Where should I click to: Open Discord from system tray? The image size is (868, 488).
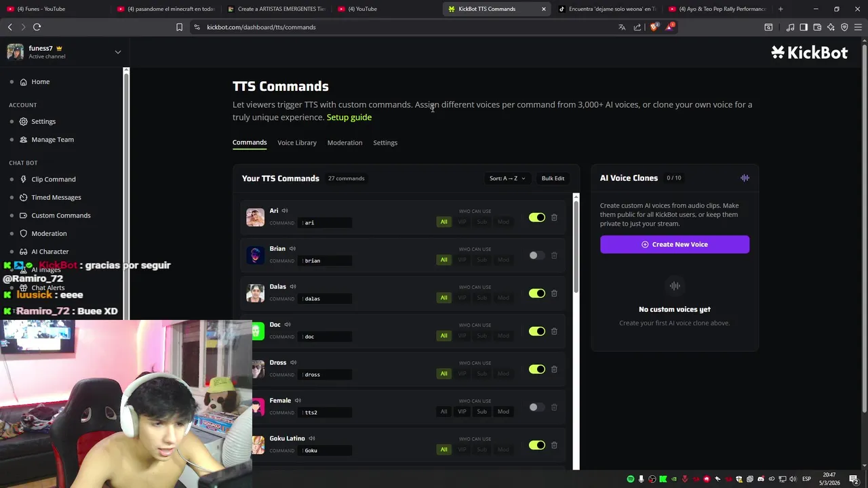761,479
